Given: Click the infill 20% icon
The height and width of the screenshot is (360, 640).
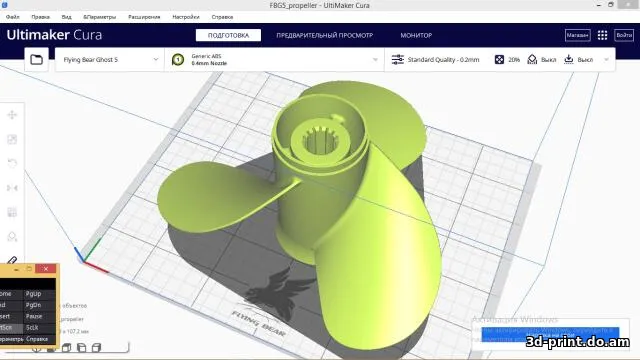Looking at the screenshot, I should pos(499,60).
